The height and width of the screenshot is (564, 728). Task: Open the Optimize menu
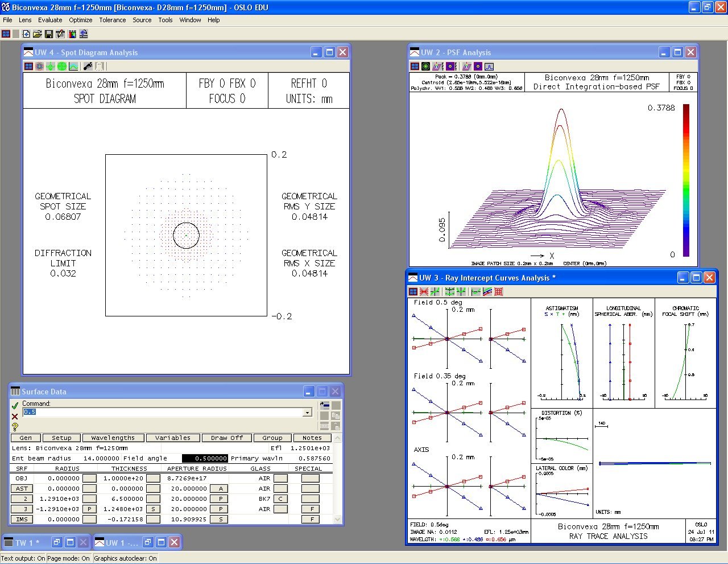(x=81, y=20)
